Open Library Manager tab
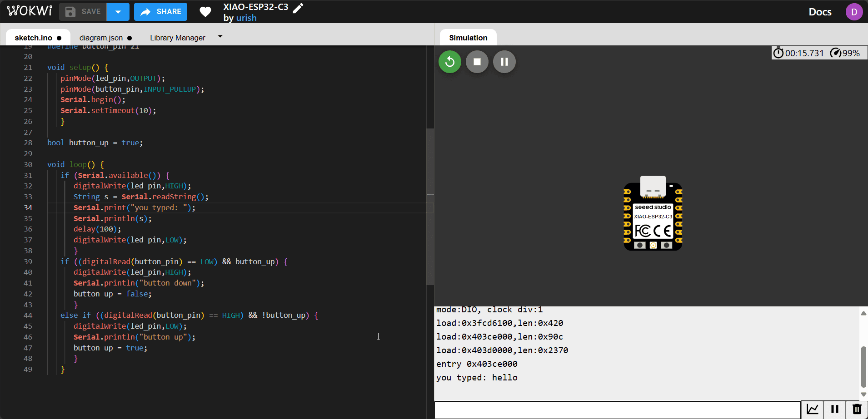 (x=178, y=38)
